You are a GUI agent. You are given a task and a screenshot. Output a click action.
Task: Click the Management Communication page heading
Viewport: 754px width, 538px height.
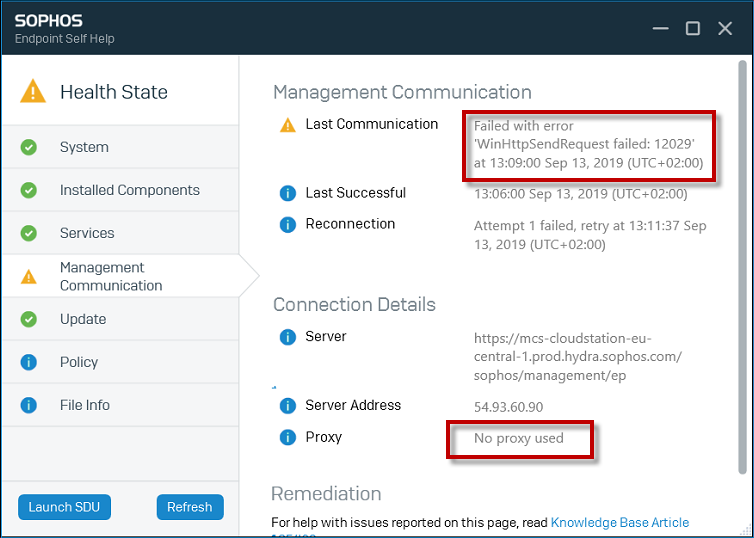402,92
